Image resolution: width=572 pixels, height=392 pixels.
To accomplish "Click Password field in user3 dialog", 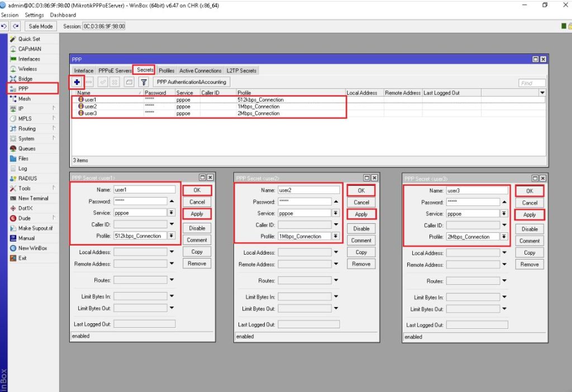I will [473, 202].
